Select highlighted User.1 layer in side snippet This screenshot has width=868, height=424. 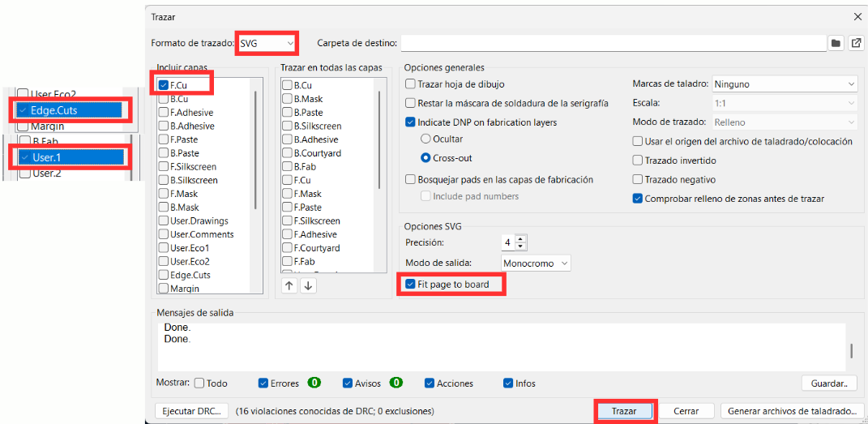(x=70, y=158)
